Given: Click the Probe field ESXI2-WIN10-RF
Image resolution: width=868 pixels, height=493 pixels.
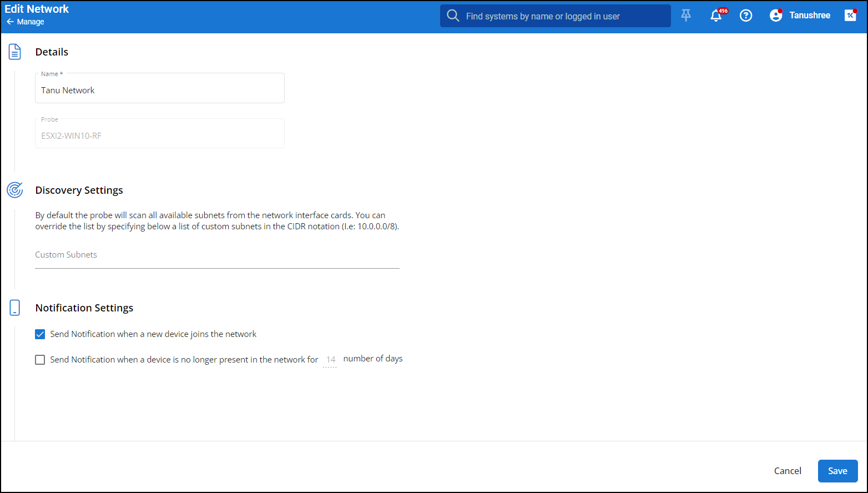Looking at the screenshot, I should tap(160, 133).
